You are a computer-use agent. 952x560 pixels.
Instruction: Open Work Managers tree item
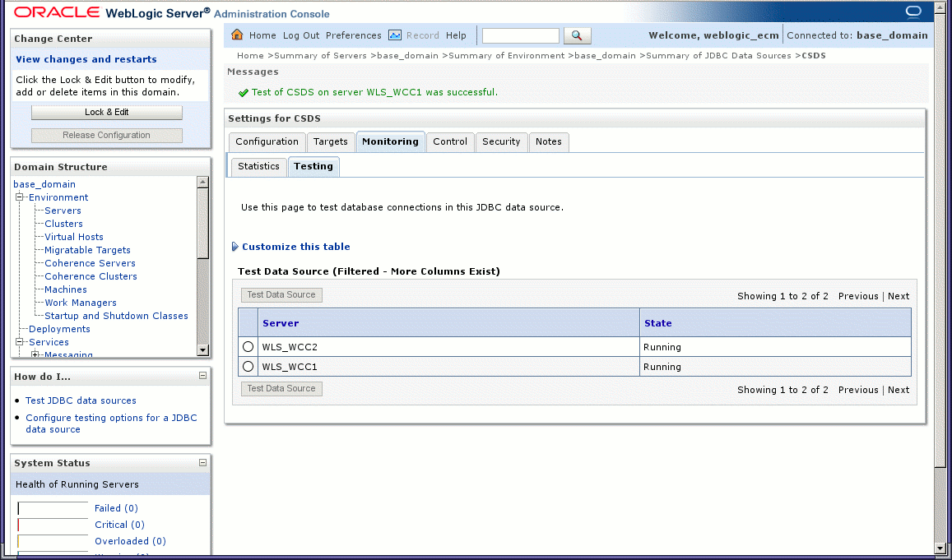pos(80,302)
